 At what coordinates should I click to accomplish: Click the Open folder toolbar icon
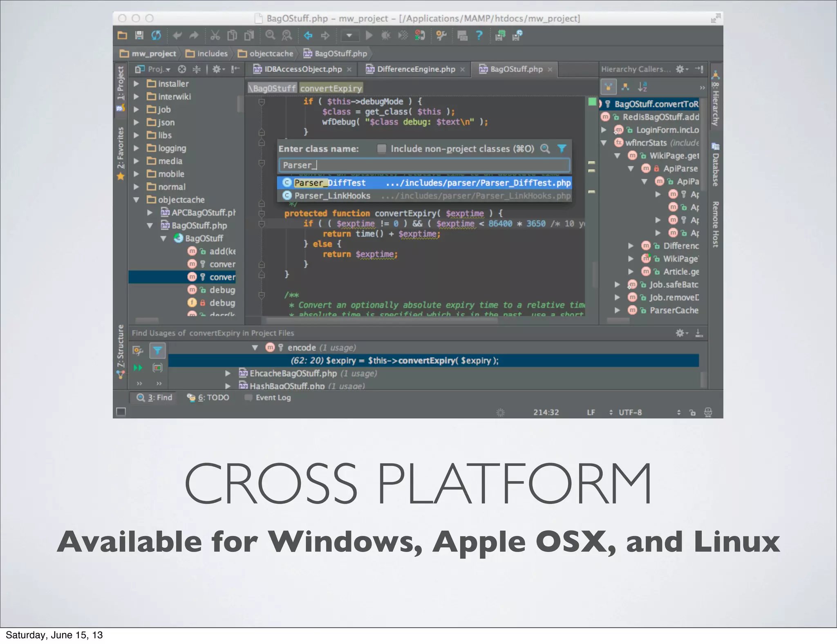click(x=122, y=36)
